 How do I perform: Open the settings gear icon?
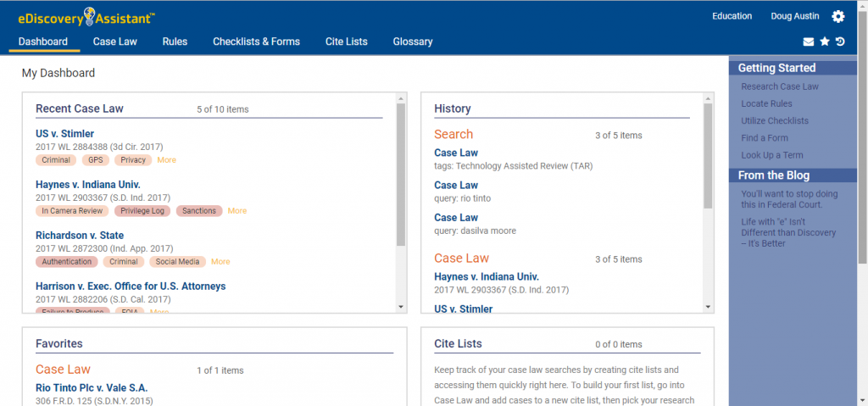click(838, 17)
